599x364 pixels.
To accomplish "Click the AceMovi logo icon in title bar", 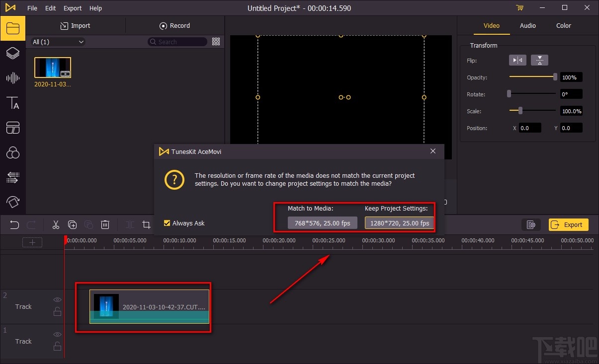I will point(10,8).
